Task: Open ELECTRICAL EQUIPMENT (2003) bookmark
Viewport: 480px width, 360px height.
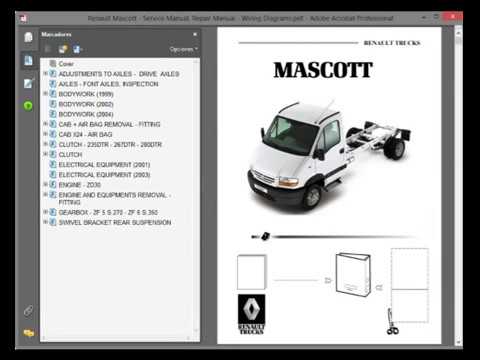Action: point(104,175)
